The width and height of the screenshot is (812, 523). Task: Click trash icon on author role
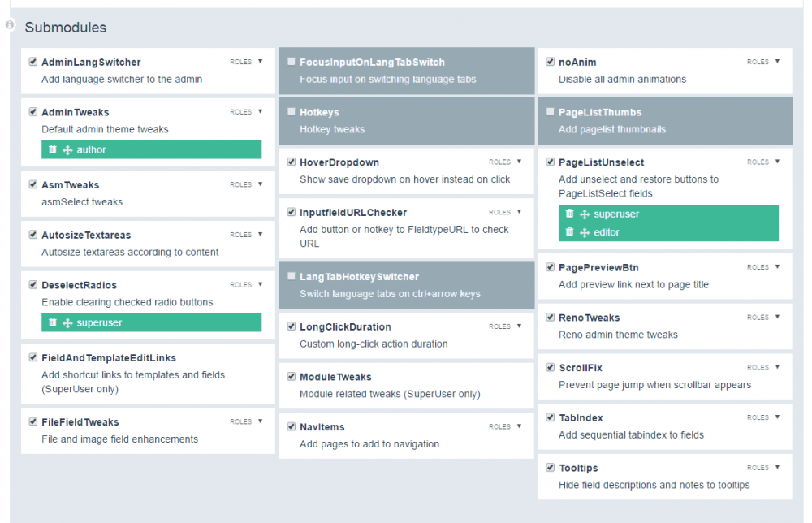point(53,149)
